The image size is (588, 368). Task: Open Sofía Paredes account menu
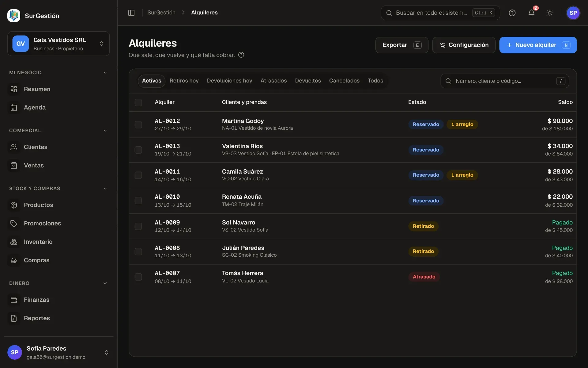click(58, 352)
